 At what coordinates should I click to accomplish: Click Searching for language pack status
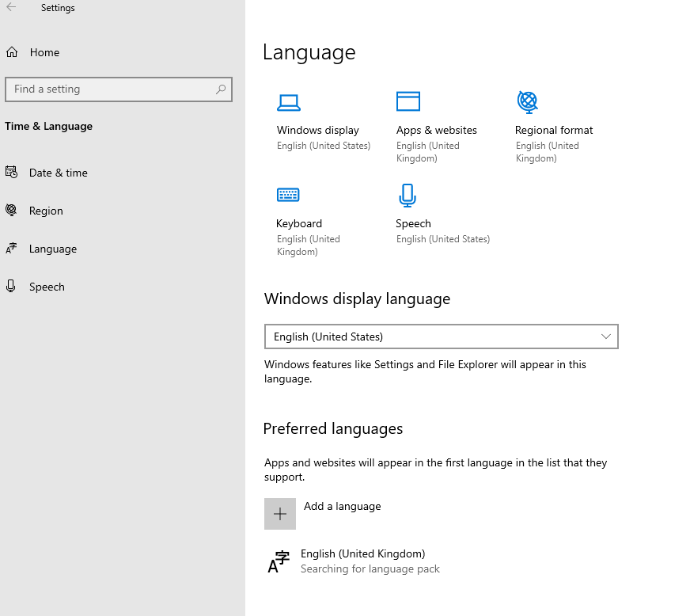(x=370, y=568)
